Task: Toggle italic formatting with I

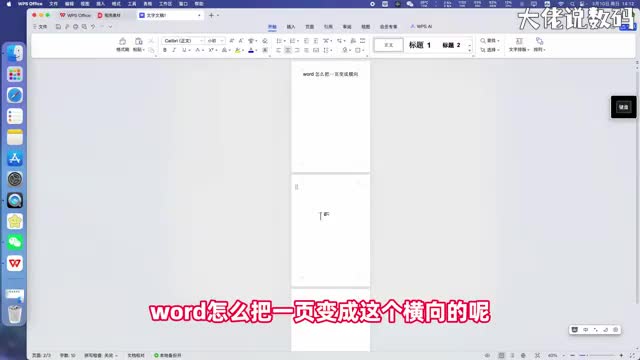Action: tap(174, 50)
